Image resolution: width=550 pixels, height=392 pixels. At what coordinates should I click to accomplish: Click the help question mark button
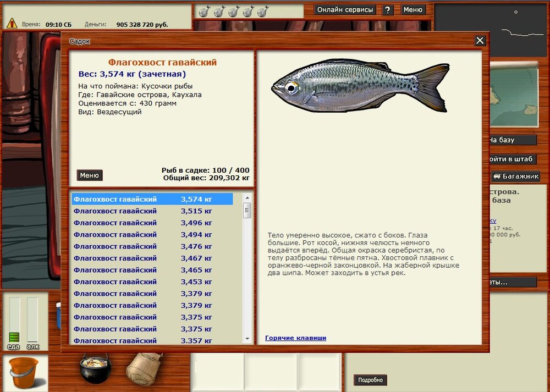coord(388,10)
